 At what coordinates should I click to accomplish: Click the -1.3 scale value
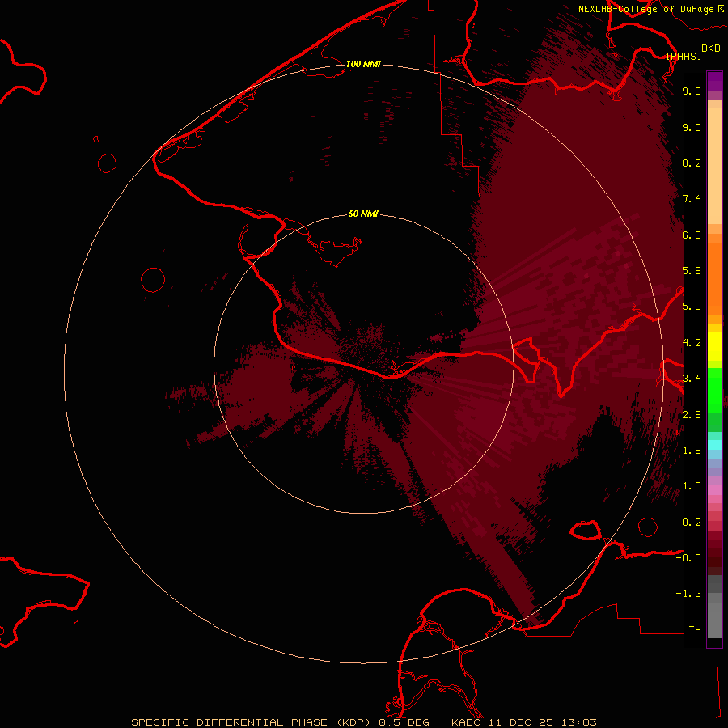click(688, 594)
